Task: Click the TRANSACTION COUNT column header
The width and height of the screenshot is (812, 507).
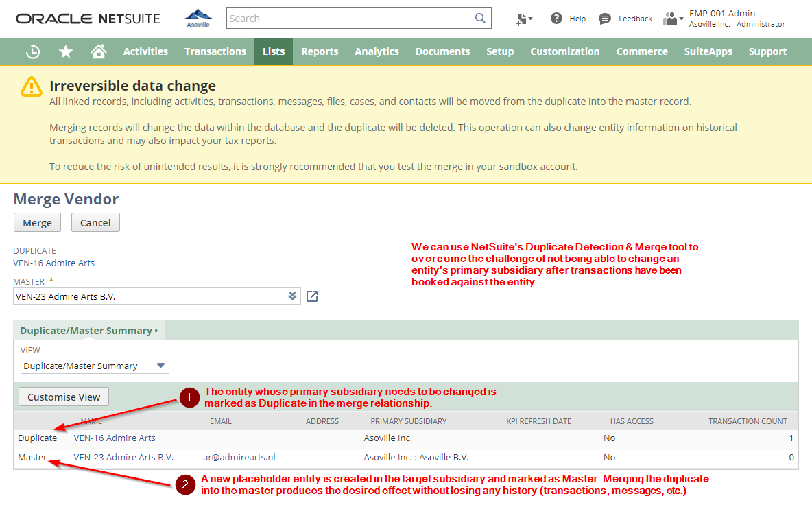Action: pyautogui.click(x=748, y=421)
